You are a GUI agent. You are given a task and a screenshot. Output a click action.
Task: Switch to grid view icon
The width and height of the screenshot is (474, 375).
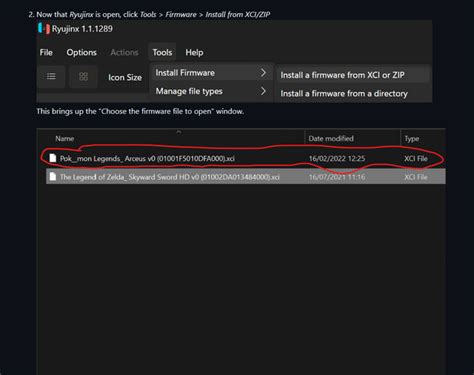click(83, 77)
